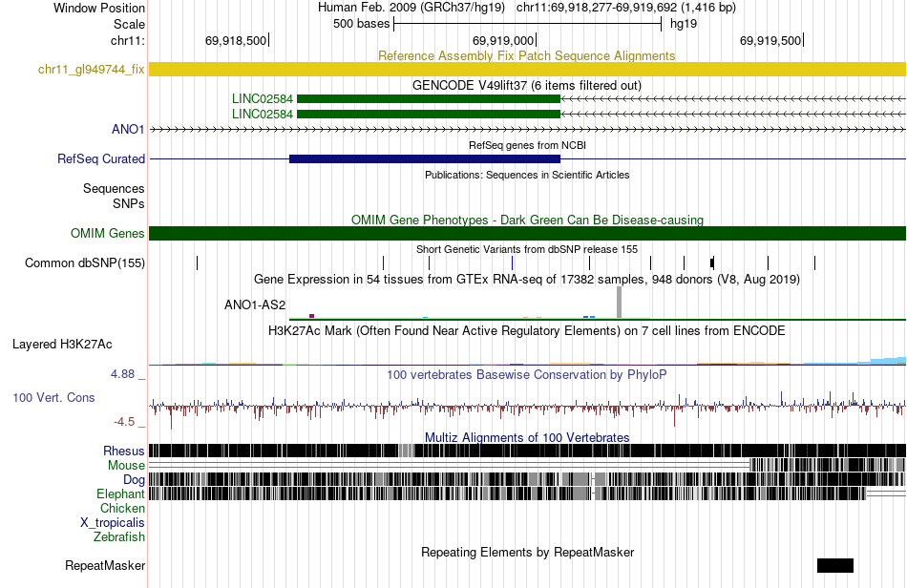Click the 100 vertebrates Basewise Conservation title
This screenshot has height=588, width=907.
pos(527,374)
